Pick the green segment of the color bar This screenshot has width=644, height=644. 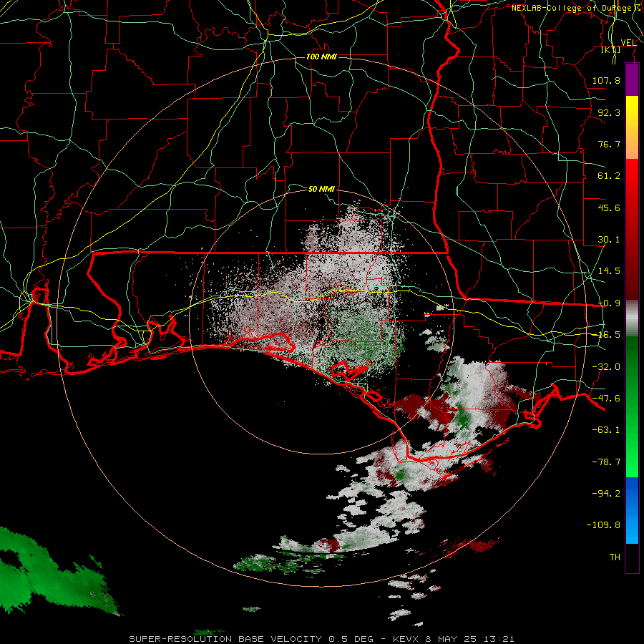pos(632,406)
